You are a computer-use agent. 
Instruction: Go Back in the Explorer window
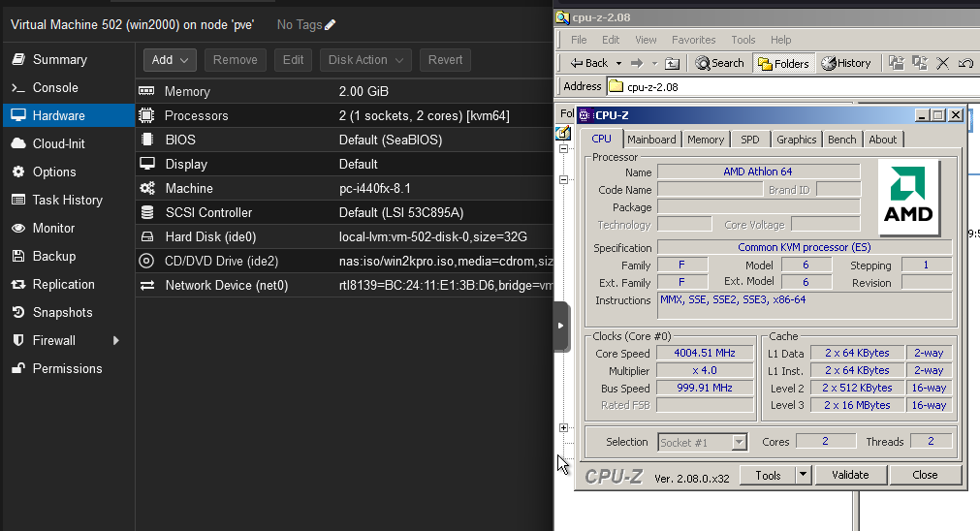(588, 63)
